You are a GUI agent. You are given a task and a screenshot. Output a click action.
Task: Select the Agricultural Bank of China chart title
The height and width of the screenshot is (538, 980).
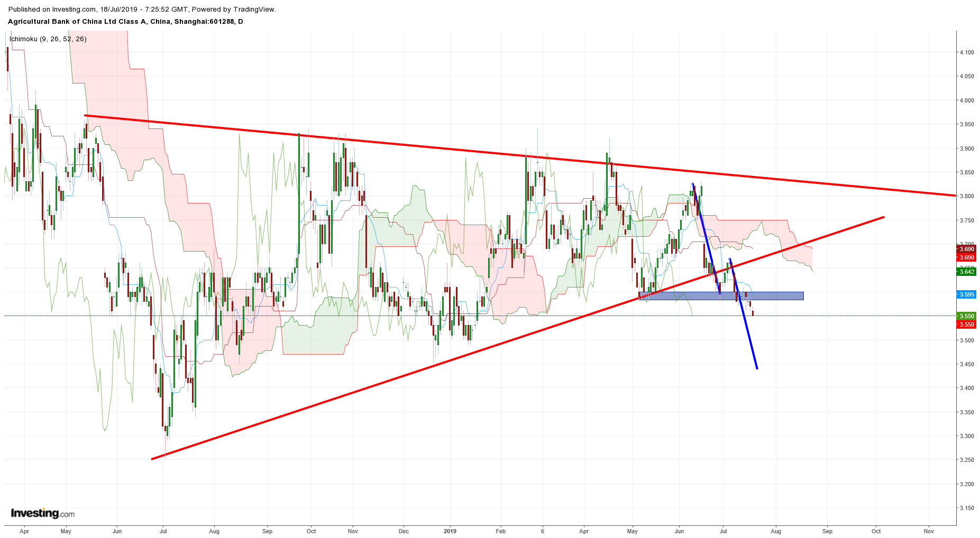(x=126, y=22)
